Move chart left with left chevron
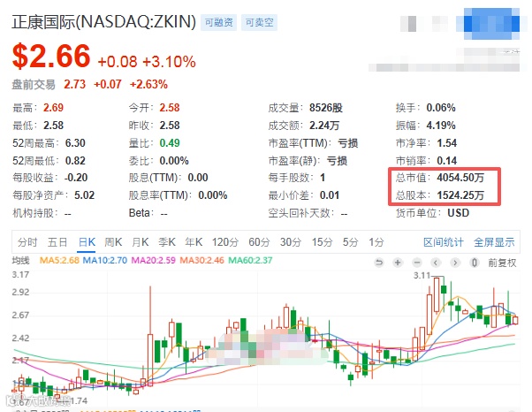This screenshot has width=532, height=412. 436,263
